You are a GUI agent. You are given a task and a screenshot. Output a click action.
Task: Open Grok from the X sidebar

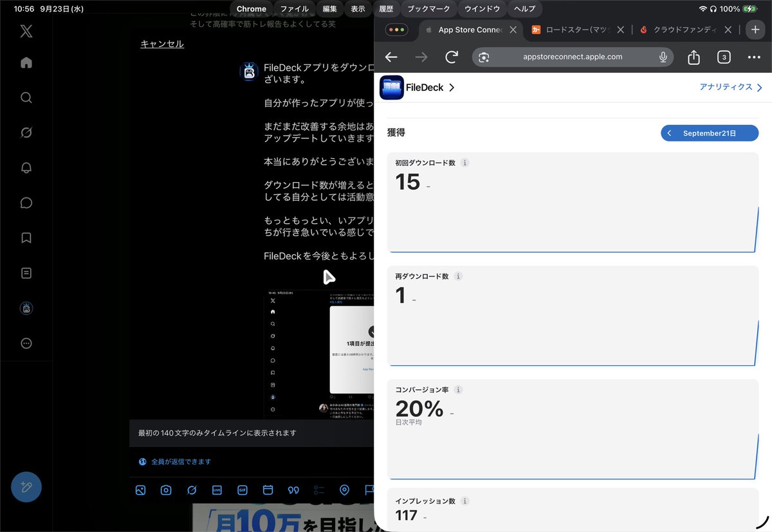click(26, 133)
